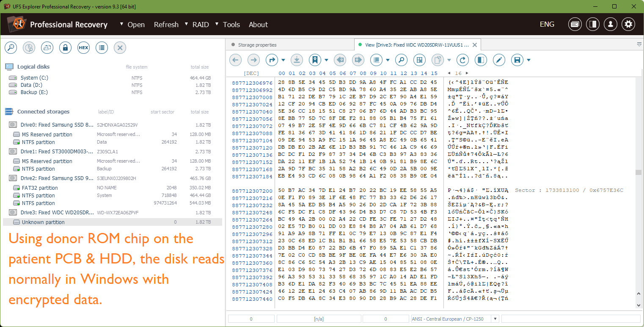The image size is (644, 327).
Task: Click Refresh in the main menu
Action: [x=166, y=25]
